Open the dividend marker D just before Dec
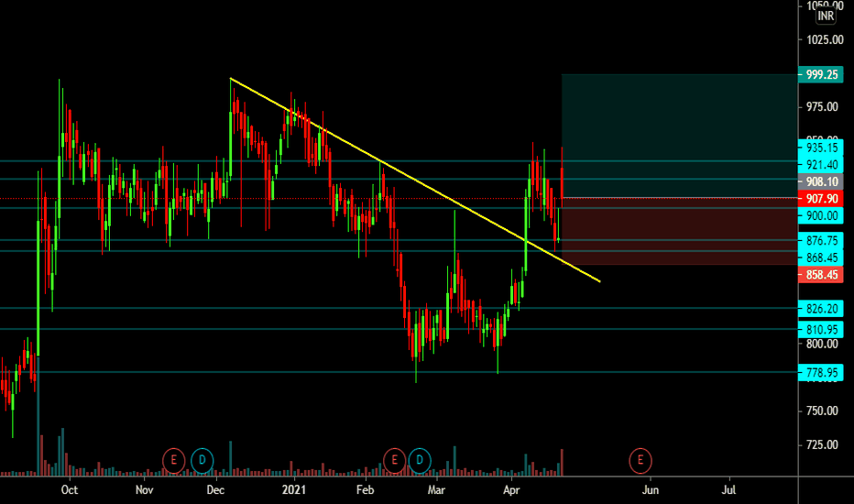The height and width of the screenshot is (504, 854). (x=203, y=460)
